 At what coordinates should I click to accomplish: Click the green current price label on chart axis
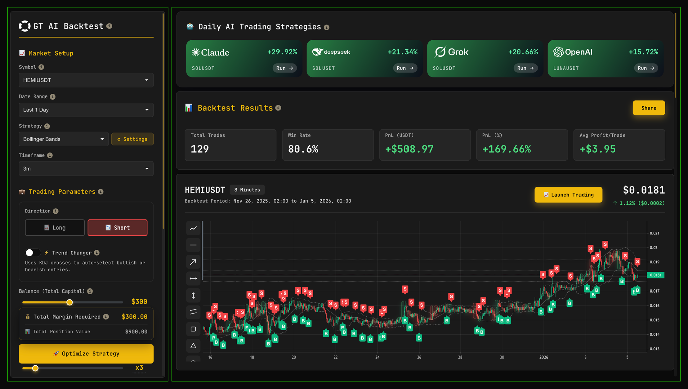pos(656,275)
